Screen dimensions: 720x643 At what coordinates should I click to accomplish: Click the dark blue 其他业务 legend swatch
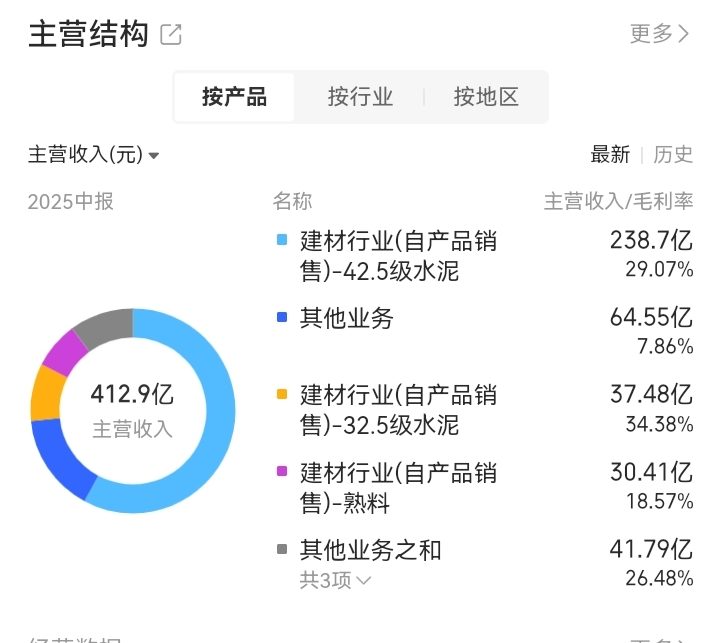coord(282,318)
